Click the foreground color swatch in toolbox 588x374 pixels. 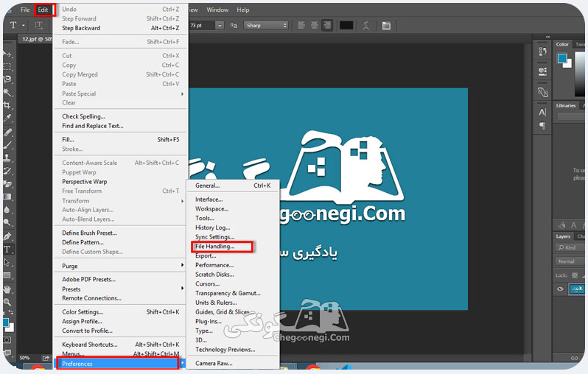tap(6, 322)
